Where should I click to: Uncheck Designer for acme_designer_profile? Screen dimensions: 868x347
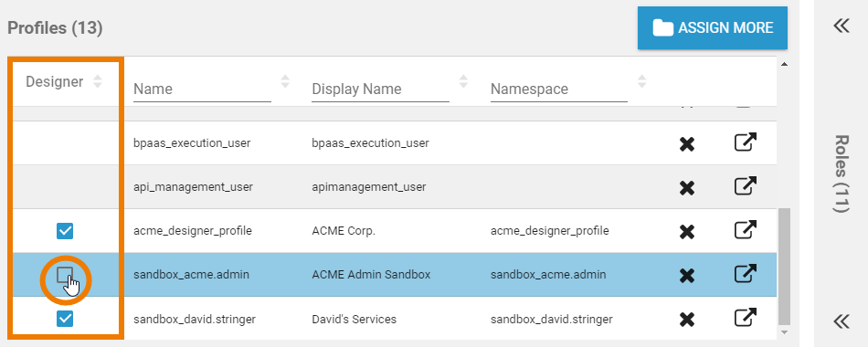pyautogui.click(x=65, y=231)
